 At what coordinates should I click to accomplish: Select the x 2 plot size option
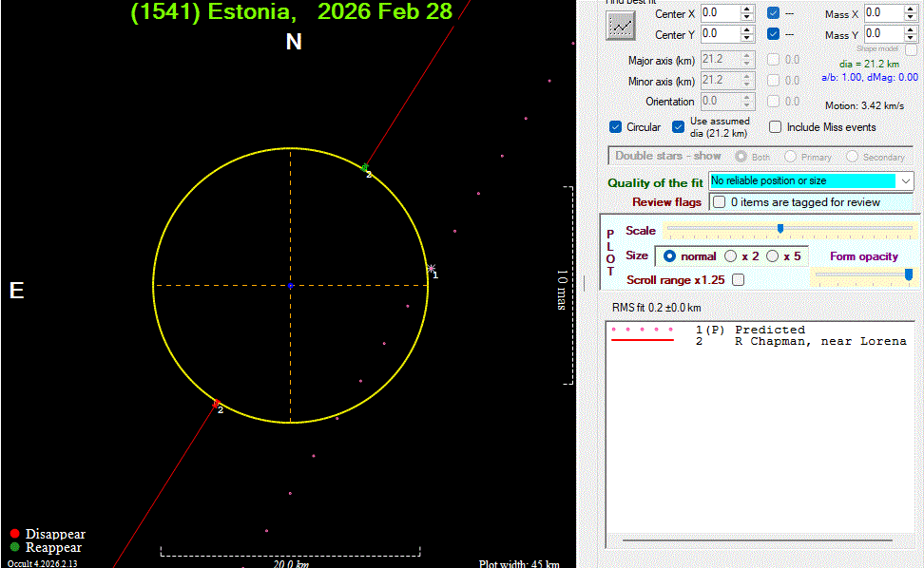pyautogui.click(x=730, y=256)
